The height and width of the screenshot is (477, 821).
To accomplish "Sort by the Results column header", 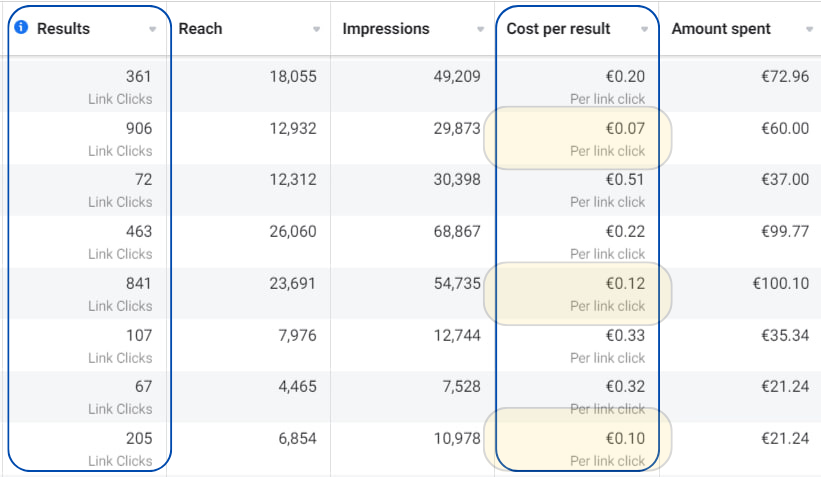I will coord(63,28).
